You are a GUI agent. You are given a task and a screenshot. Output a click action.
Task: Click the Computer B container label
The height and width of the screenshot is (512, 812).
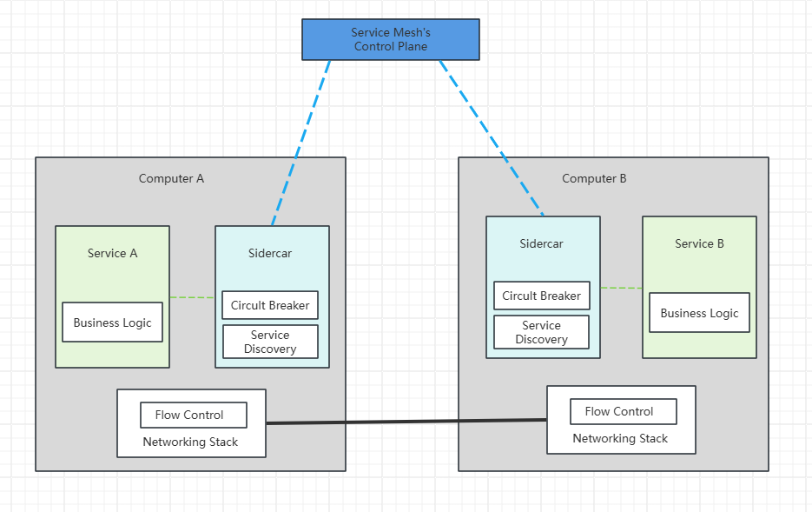594,178
